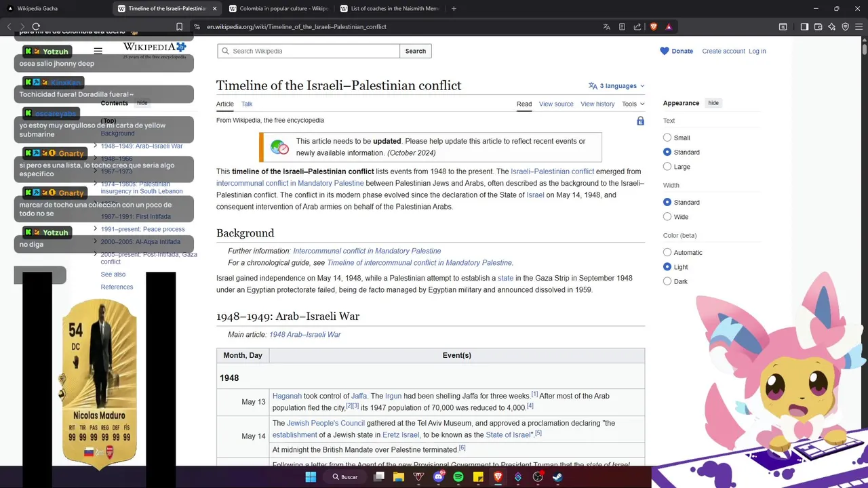Select Small text size
868x488 pixels.
667,138
